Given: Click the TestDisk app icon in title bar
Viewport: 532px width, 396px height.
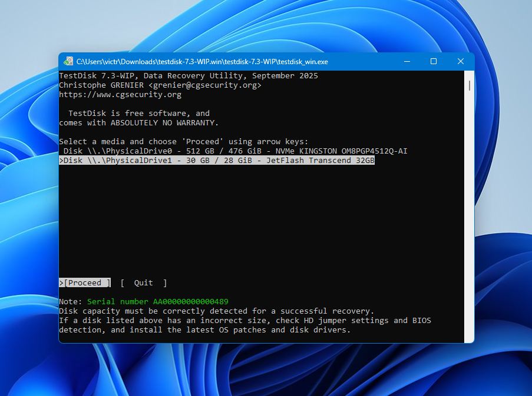Looking at the screenshot, I should [x=68, y=61].
